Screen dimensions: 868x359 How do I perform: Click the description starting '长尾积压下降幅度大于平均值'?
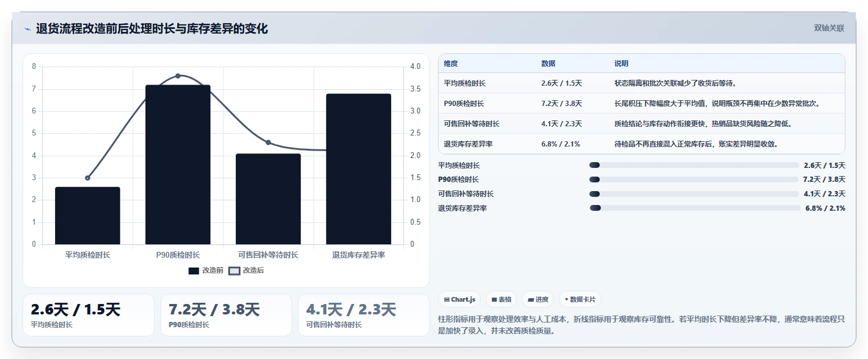point(717,104)
